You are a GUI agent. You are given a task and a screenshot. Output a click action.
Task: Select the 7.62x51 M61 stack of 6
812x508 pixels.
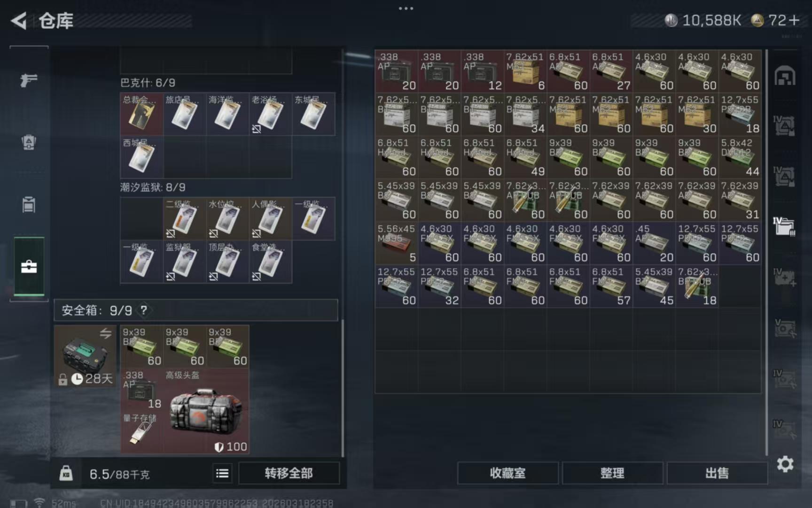pos(525,71)
